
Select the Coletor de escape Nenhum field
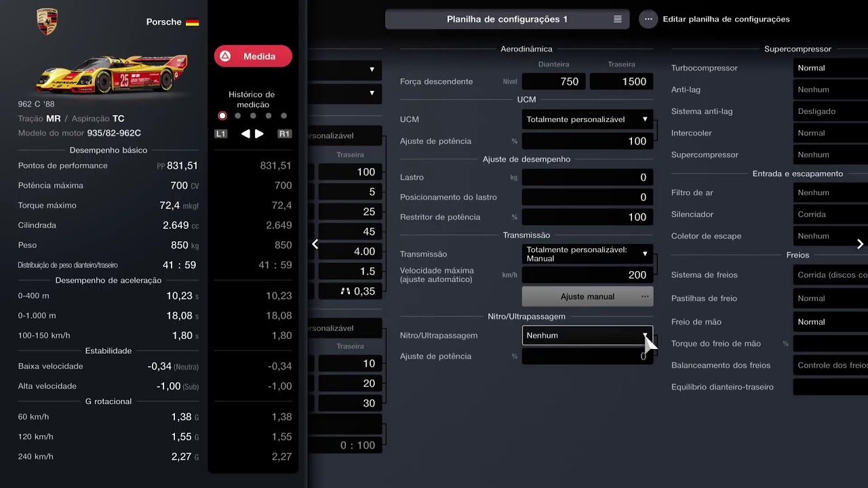830,236
